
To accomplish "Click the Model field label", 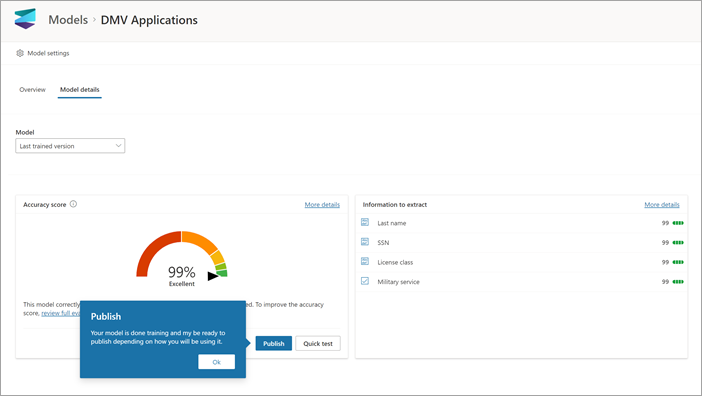I will point(25,132).
